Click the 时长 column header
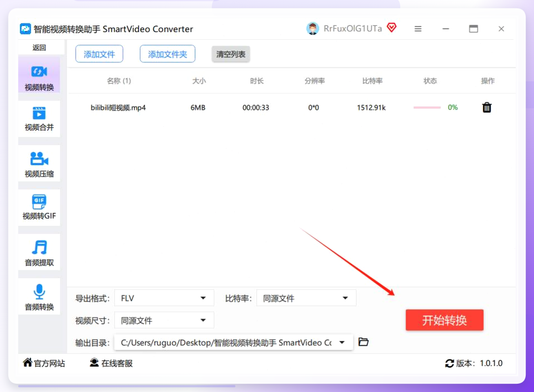Screen dimensions: 534x392 pyautogui.click(x=257, y=81)
